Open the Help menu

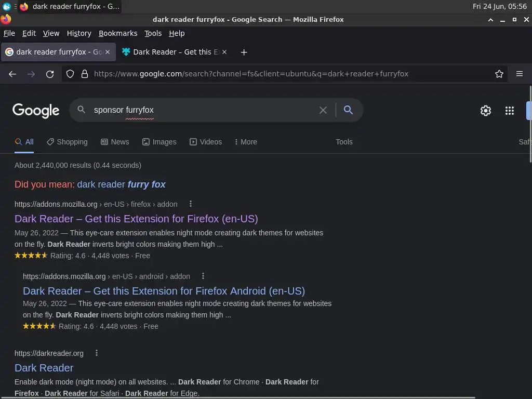click(177, 33)
